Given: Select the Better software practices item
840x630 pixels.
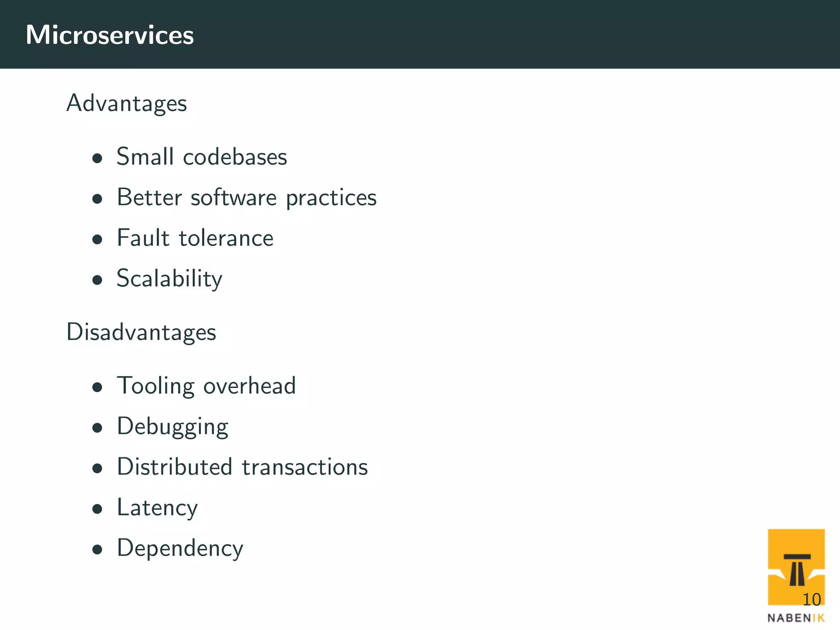Looking at the screenshot, I should pyautogui.click(x=247, y=198).
